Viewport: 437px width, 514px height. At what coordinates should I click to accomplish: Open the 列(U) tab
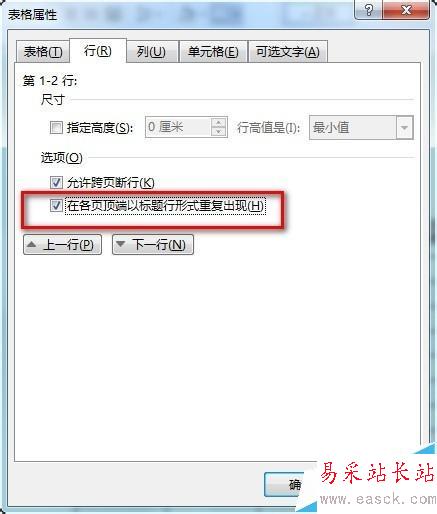(x=151, y=52)
